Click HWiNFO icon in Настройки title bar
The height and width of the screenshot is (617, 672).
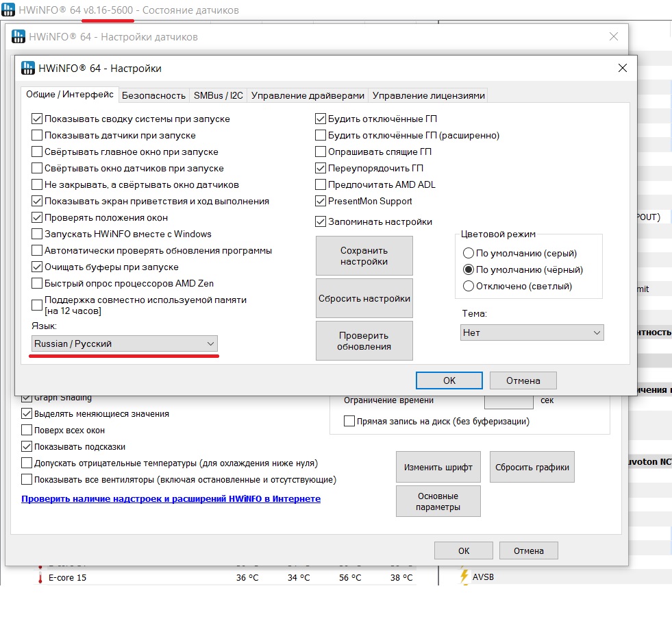click(x=28, y=68)
